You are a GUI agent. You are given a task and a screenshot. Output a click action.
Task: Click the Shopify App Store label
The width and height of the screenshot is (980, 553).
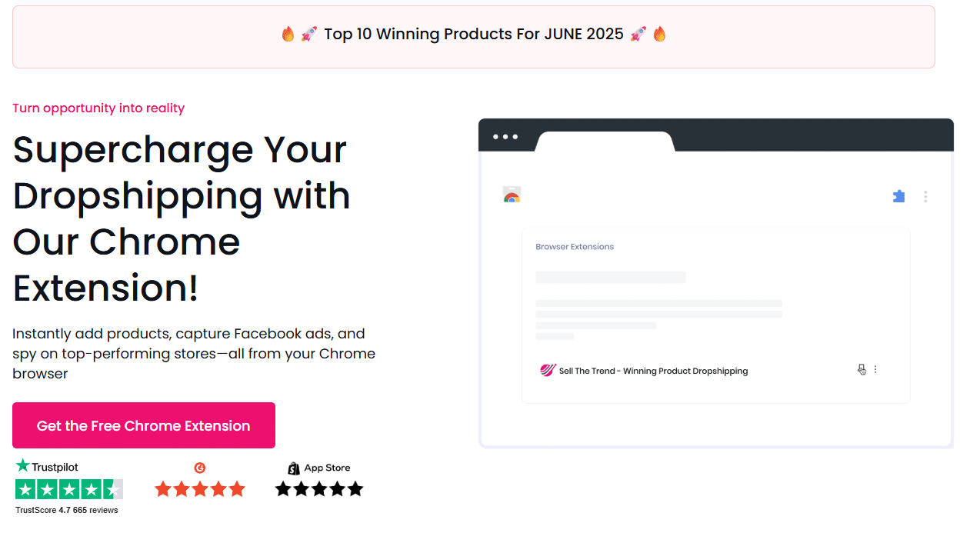point(327,468)
